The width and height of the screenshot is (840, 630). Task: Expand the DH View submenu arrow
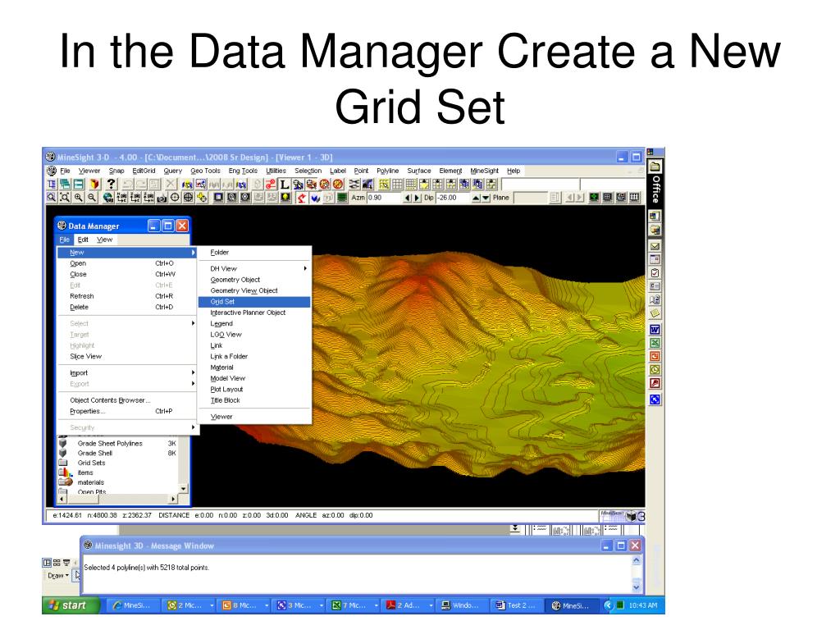(305, 268)
